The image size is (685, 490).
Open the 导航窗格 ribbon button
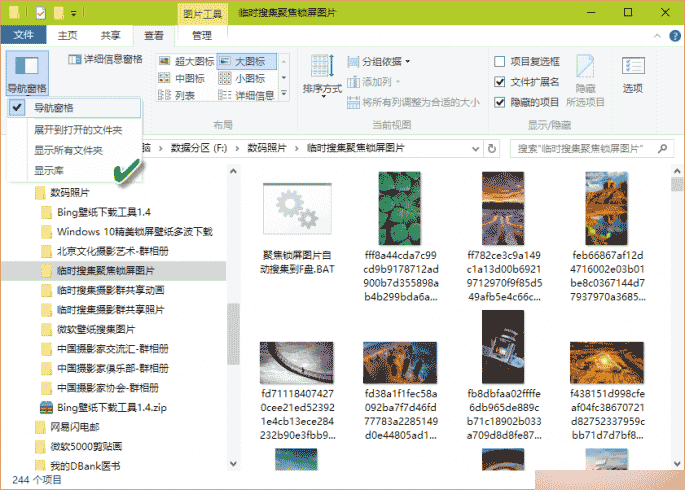pyautogui.click(x=27, y=73)
